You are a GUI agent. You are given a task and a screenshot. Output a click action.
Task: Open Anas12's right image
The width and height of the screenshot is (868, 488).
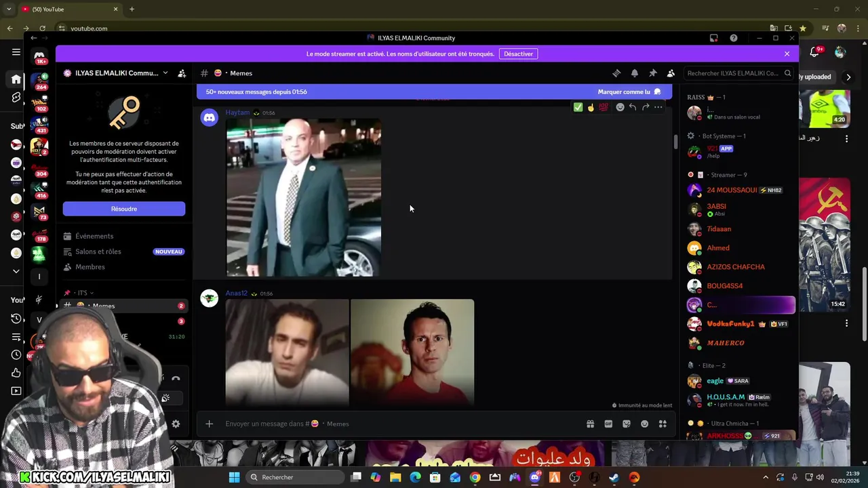pyautogui.click(x=412, y=352)
